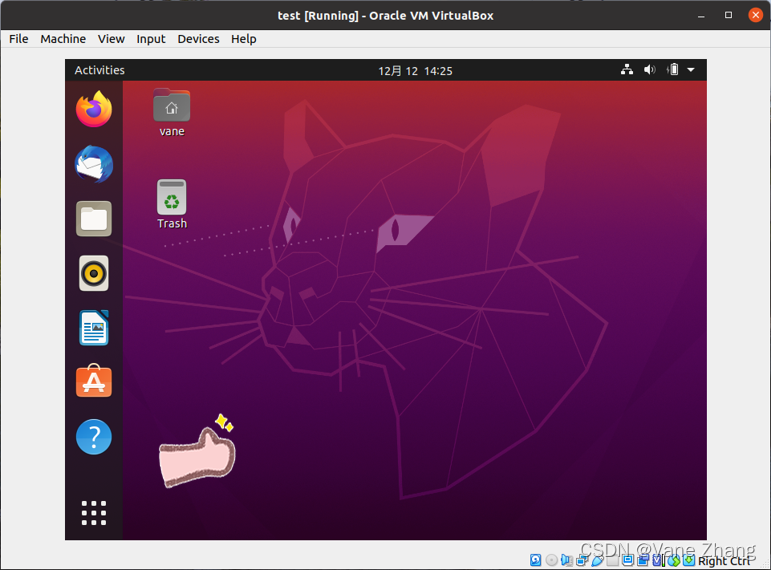This screenshot has height=570, width=771.
Task: Click the USB devices status icon
Action: [597, 560]
